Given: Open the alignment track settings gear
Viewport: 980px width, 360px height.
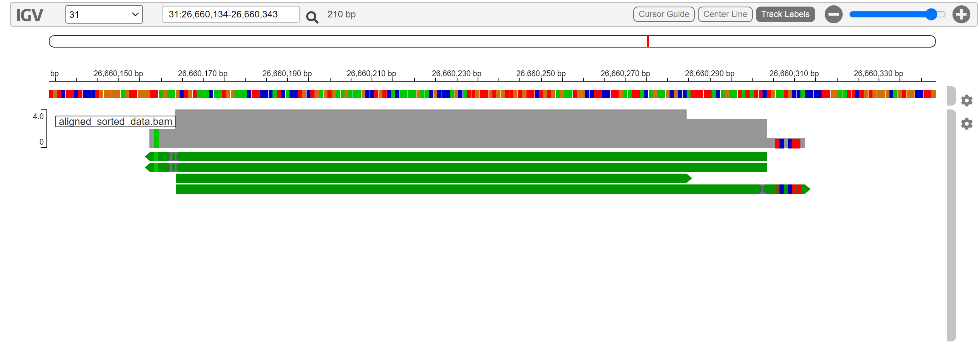Looking at the screenshot, I should pyautogui.click(x=966, y=124).
